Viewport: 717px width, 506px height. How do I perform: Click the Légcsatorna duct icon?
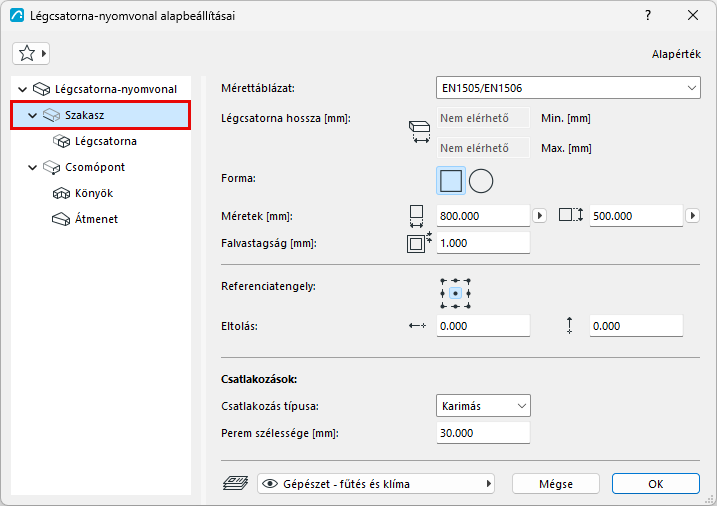pyautogui.click(x=61, y=141)
